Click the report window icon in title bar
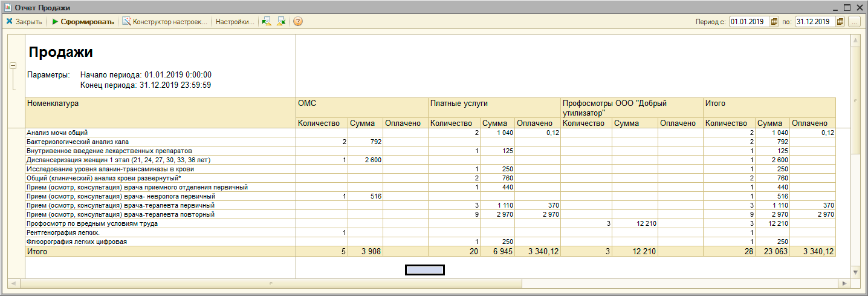The height and width of the screenshot is (296, 868). coord(8,7)
